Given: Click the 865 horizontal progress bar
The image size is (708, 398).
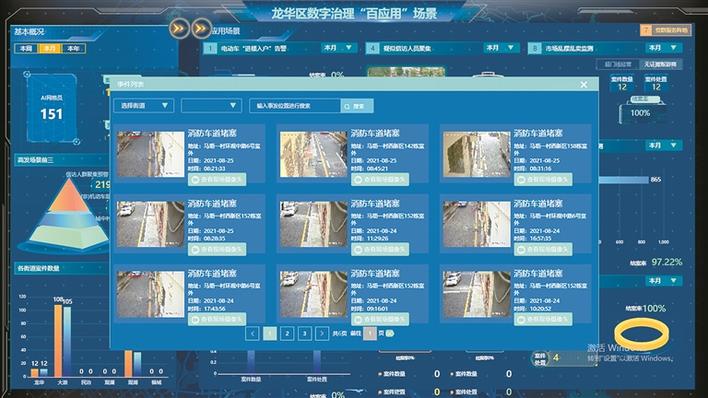Looking at the screenshot, I should pos(623,180).
